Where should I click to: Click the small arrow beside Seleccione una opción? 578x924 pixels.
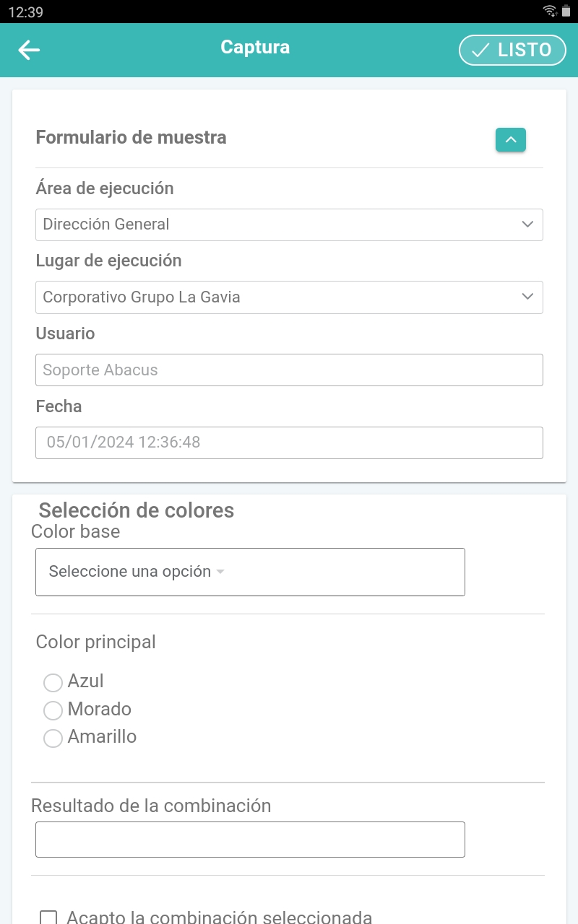pyautogui.click(x=220, y=572)
